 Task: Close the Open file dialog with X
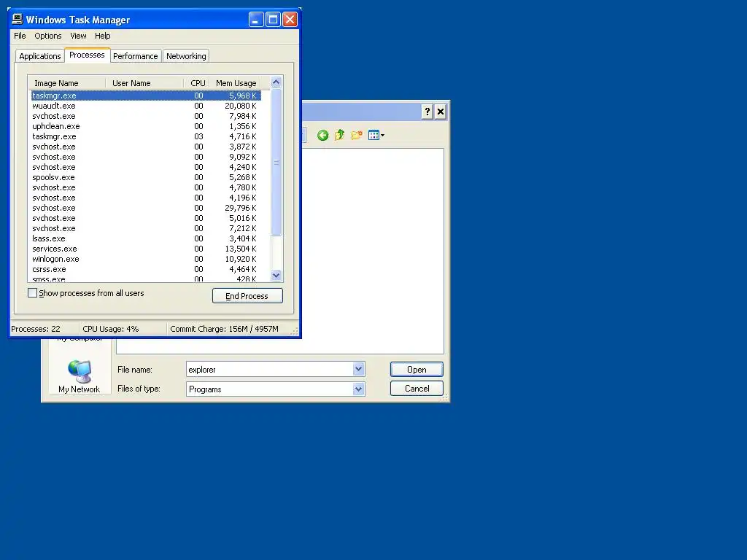[x=441, y=112]
